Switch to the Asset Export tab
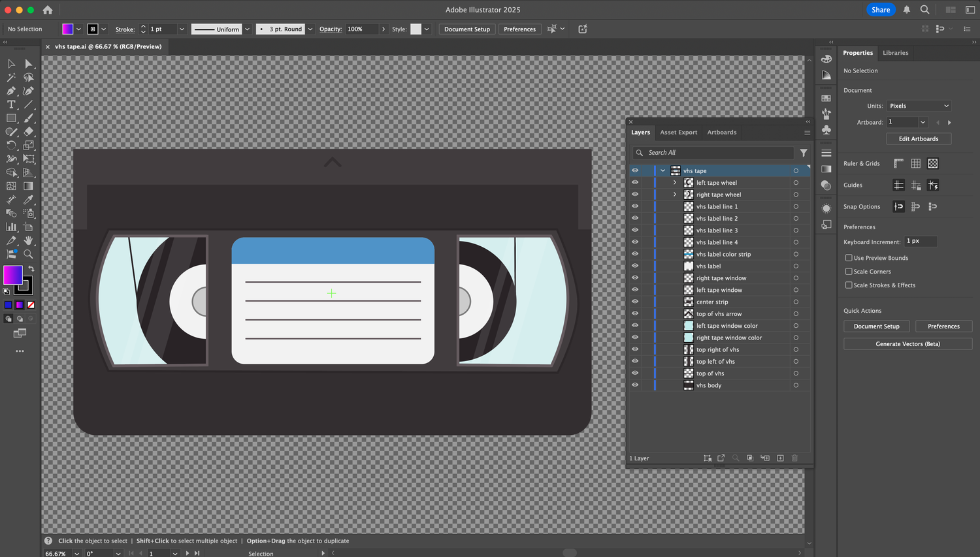 point(678,133)
